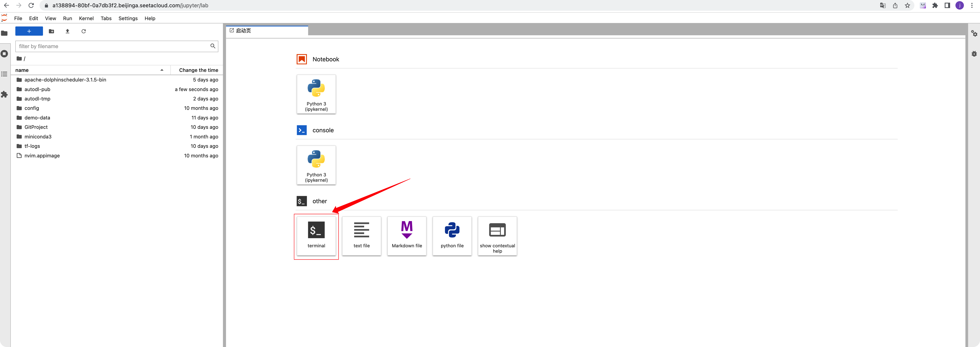
Task: Select the tf-logs folder
Action: (117, 146)
